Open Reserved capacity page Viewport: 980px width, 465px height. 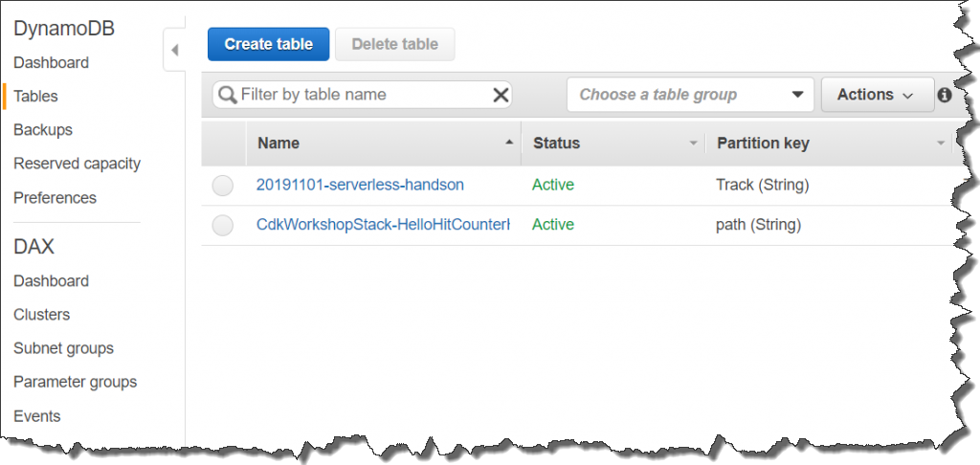click(77, 164)
